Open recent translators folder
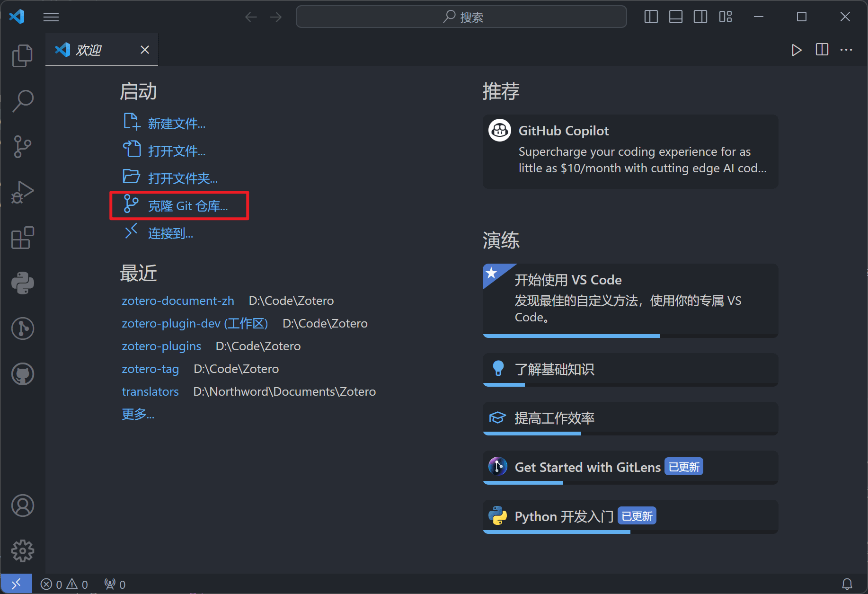 150,391
